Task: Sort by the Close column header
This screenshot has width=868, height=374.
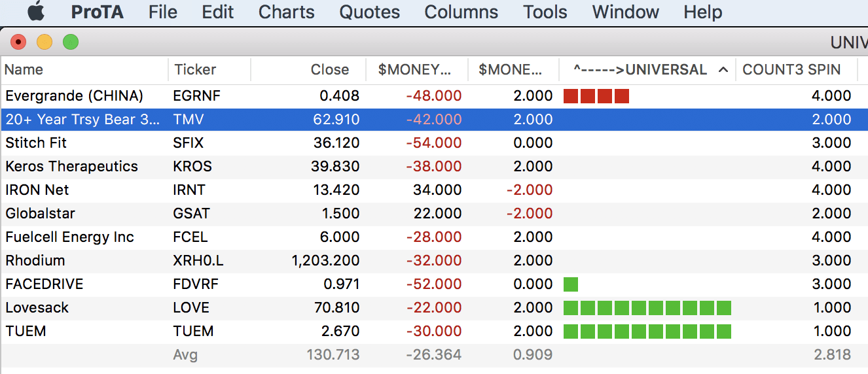Action: [329, 70]
